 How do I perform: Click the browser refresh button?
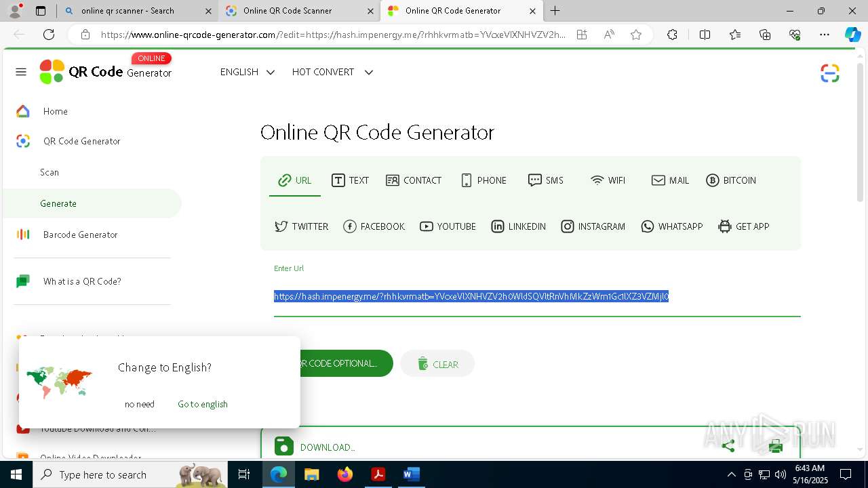tap(49, 35)
